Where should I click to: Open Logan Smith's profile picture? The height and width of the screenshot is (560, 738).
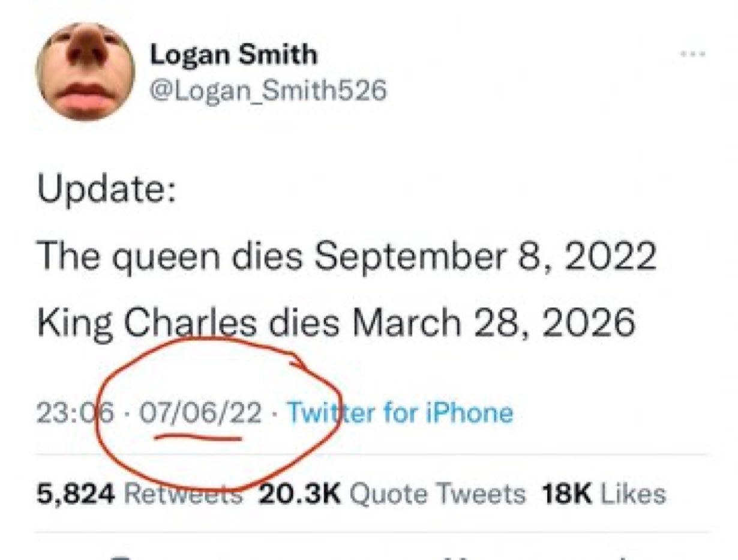86,72
